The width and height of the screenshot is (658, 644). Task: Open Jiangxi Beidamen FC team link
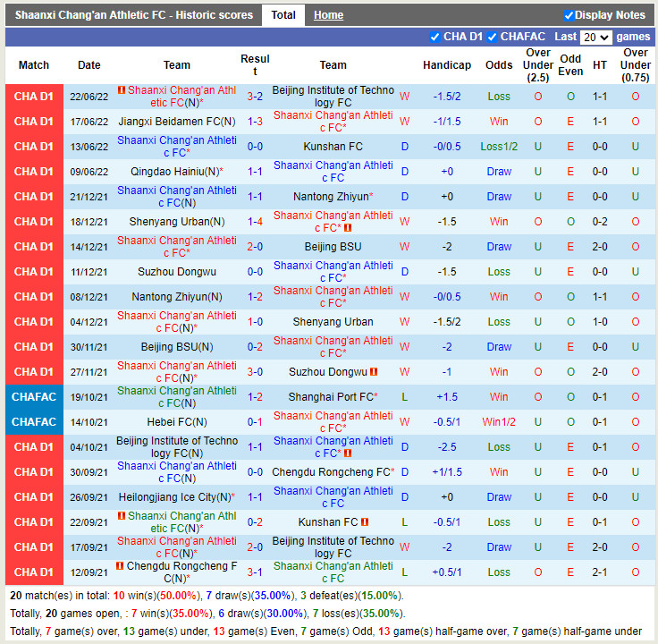click(177, 122)
